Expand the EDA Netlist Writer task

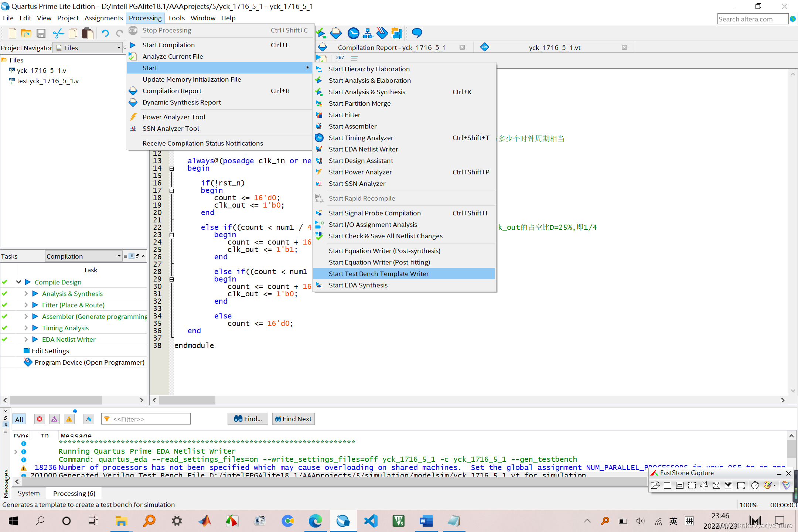click(26, 339)
